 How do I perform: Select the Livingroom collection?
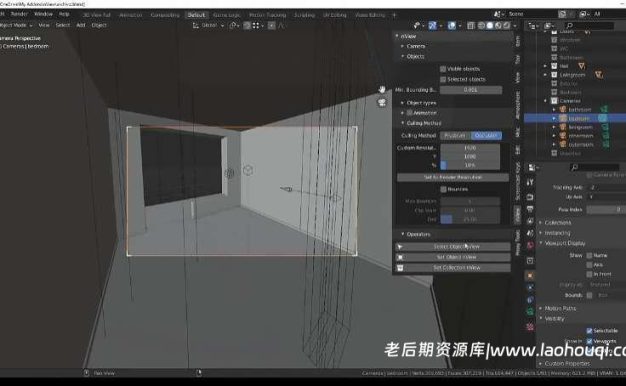(x=572, y=75)
